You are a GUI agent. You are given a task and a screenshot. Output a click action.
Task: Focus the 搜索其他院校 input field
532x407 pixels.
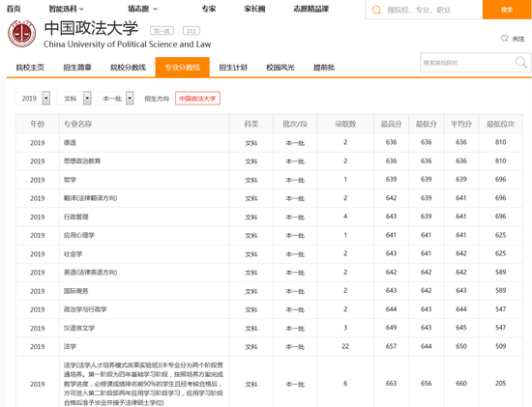coord(467,63)
